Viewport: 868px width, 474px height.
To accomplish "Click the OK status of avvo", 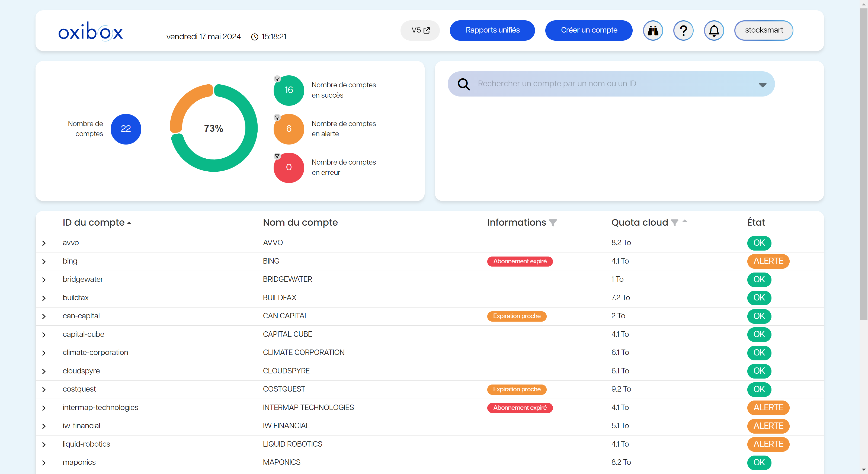I will click(x=759, y=243).
